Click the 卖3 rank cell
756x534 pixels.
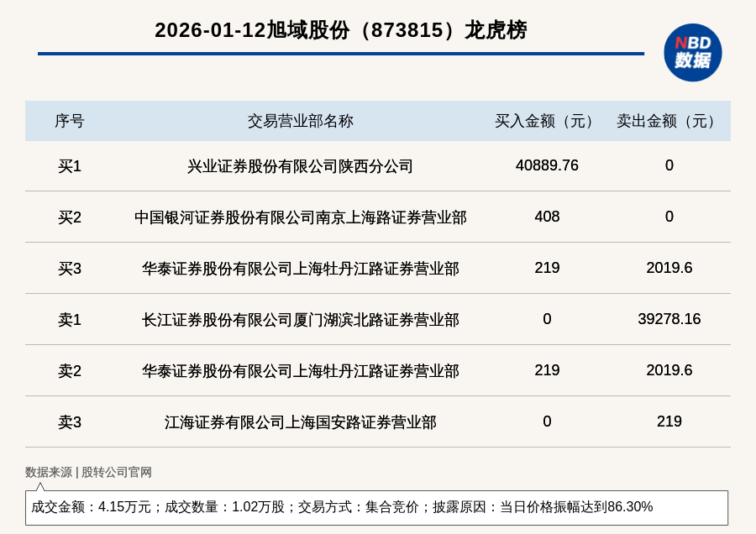(70, 422)
